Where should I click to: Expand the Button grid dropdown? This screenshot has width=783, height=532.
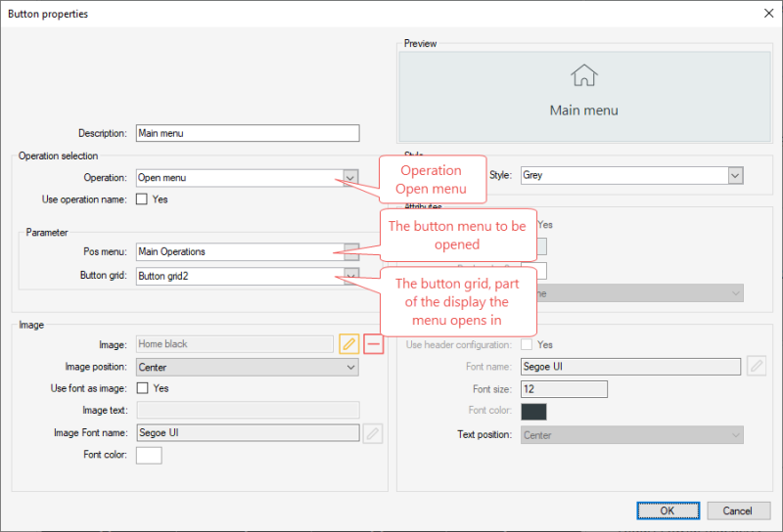351,277
